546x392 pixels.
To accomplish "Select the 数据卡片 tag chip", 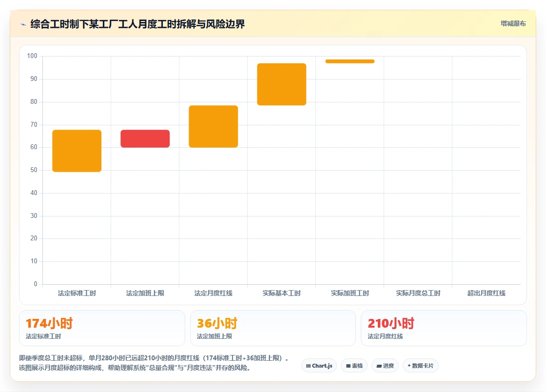I will pos(421,366).
